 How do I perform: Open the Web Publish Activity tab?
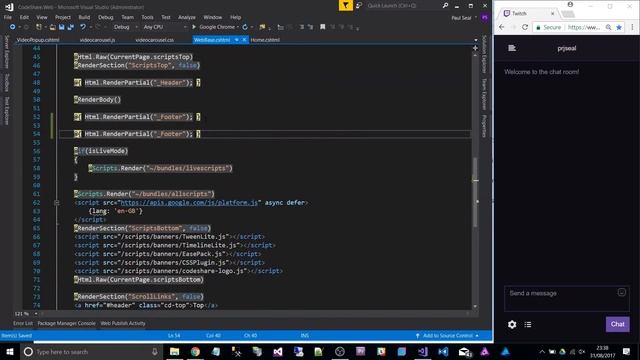[123, 323]
